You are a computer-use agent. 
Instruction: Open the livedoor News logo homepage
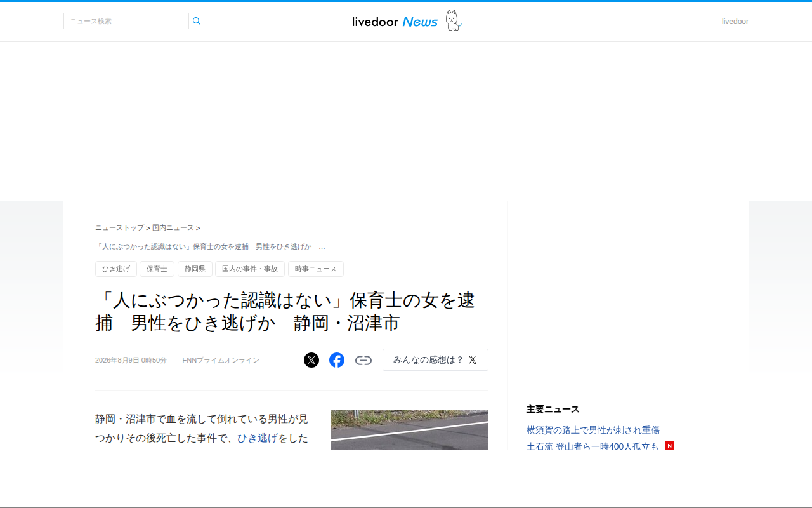pos(395,22)
